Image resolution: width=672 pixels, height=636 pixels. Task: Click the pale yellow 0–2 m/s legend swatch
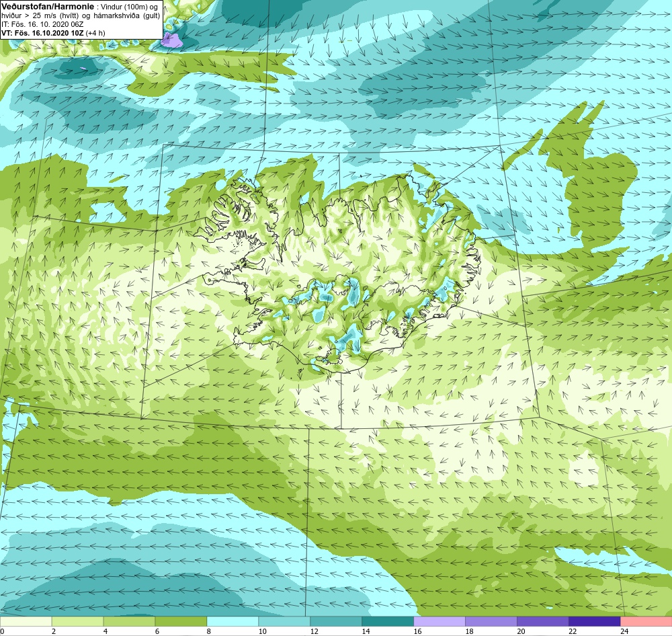(x=26, y=621)
